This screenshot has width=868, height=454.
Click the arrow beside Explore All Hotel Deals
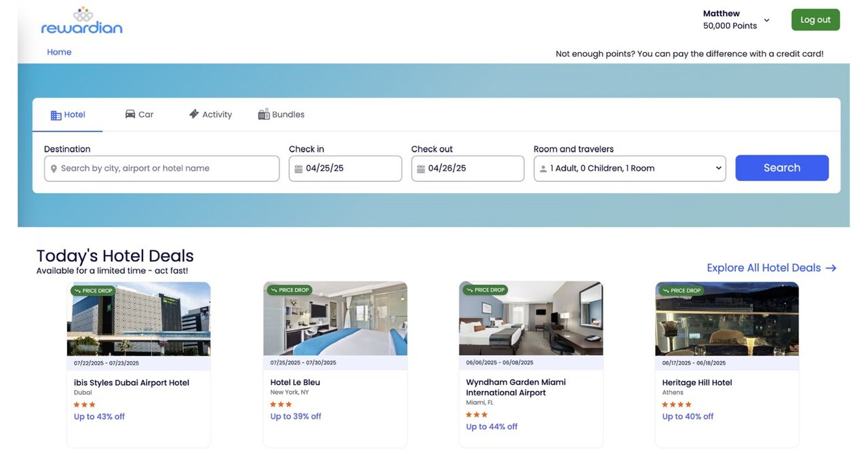(x=831, y=268)
